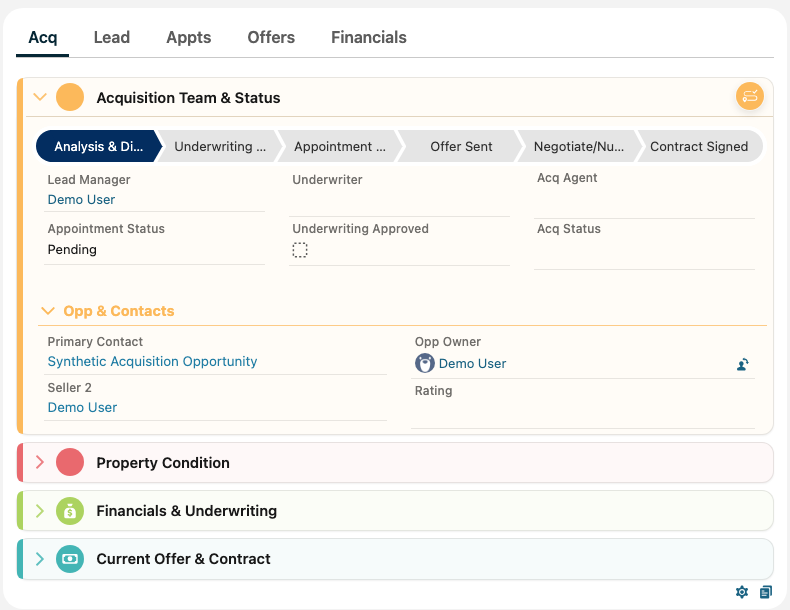790x610 pixels.
Task: Click the Primary Contact field label
Action: pyautogui.click(x=95, y=342)
